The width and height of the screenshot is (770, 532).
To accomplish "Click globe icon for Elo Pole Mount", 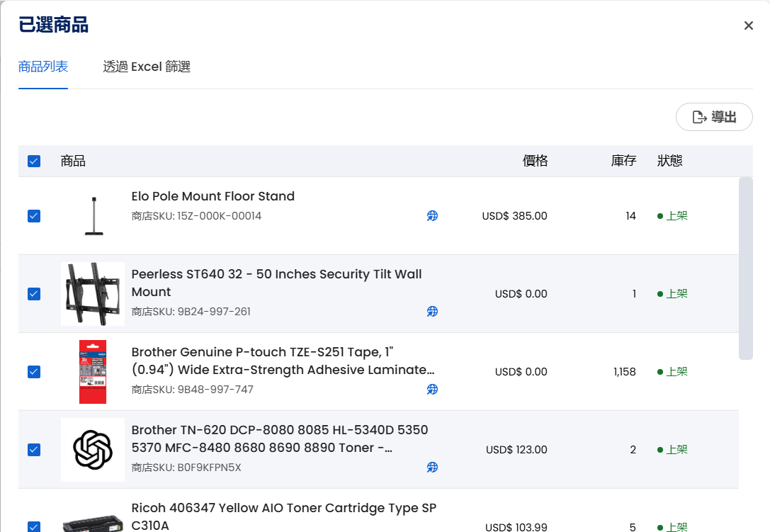I will [432, 216].
